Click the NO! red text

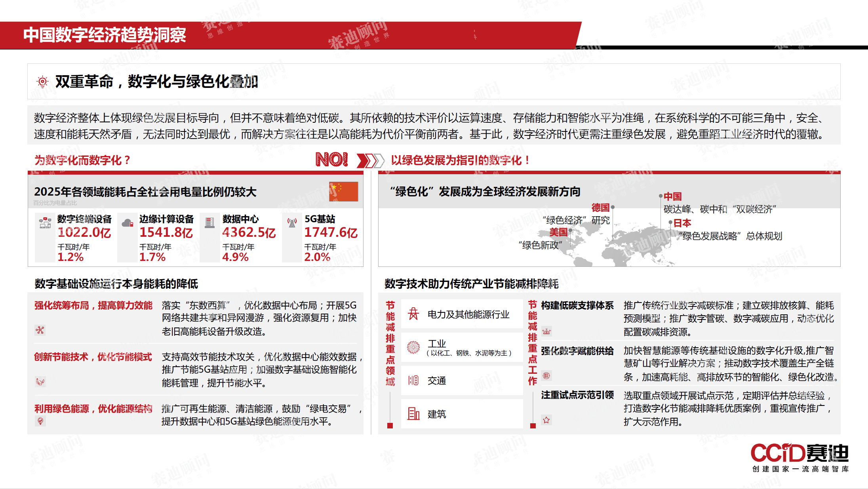(x=332, y=160)
